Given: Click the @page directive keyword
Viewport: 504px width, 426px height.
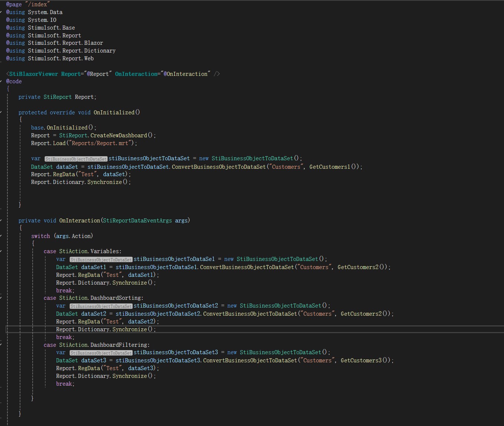Looking at the screenshot, I should pyautogui.click(x=14, y=4).
